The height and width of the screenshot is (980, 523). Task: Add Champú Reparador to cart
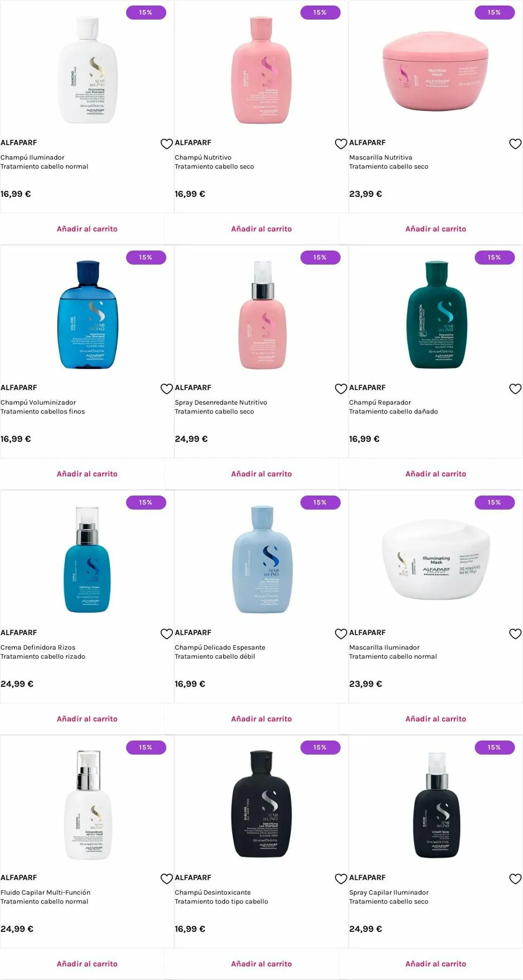click(436, 474)
